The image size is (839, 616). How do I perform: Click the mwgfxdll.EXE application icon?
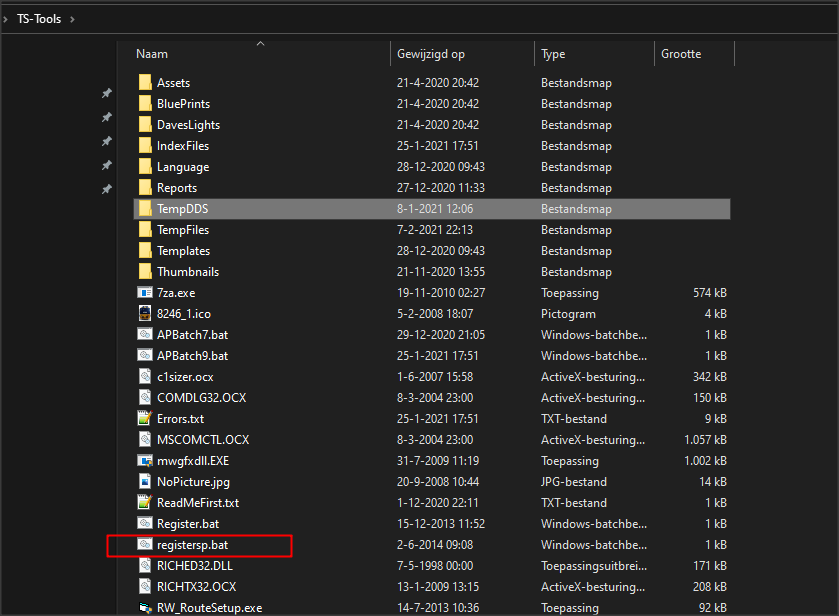(x=145, y=461)
